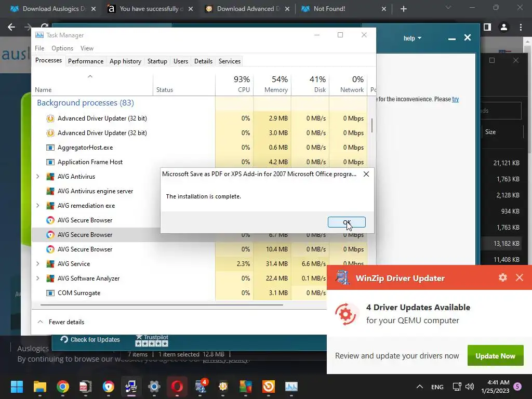
Task: Select the last AVG Secure Browser row showing 10.4 MB
Action: pos(199,249)
